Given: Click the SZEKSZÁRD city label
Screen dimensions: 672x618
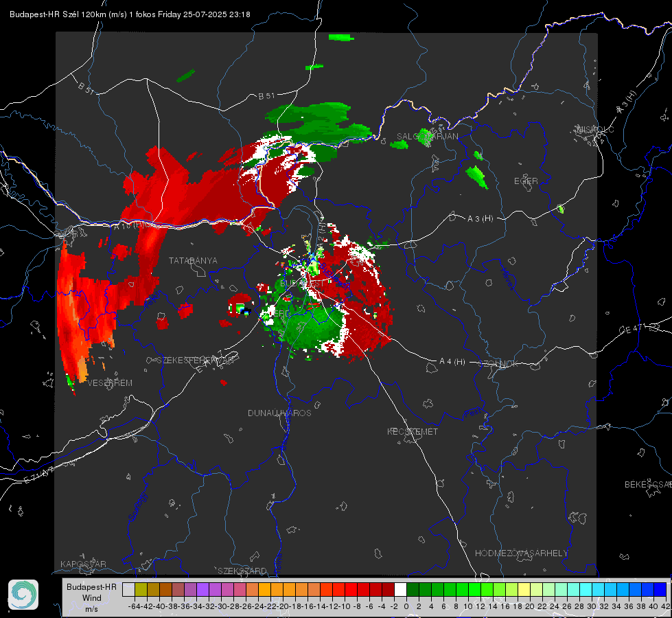Looking at the screenshot, I should point(242,571).
